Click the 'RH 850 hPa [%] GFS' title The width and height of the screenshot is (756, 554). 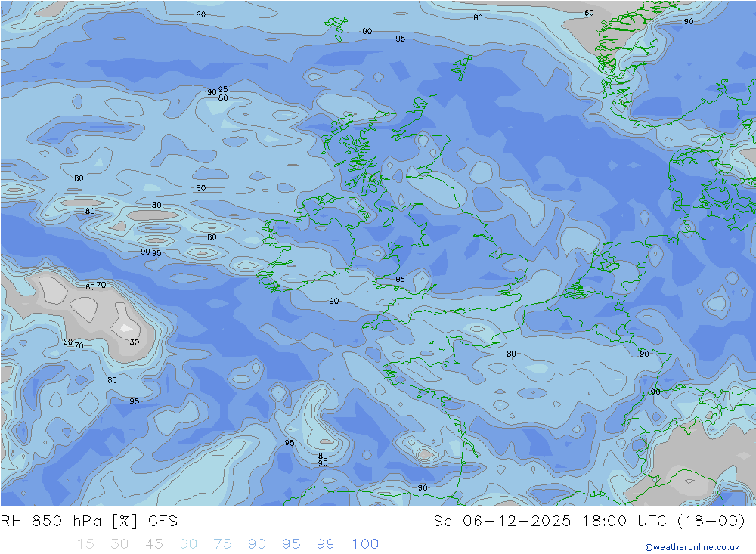[x=89, y=522]
